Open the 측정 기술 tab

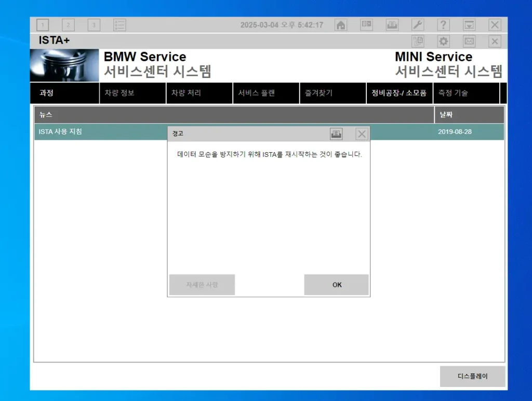467,93
